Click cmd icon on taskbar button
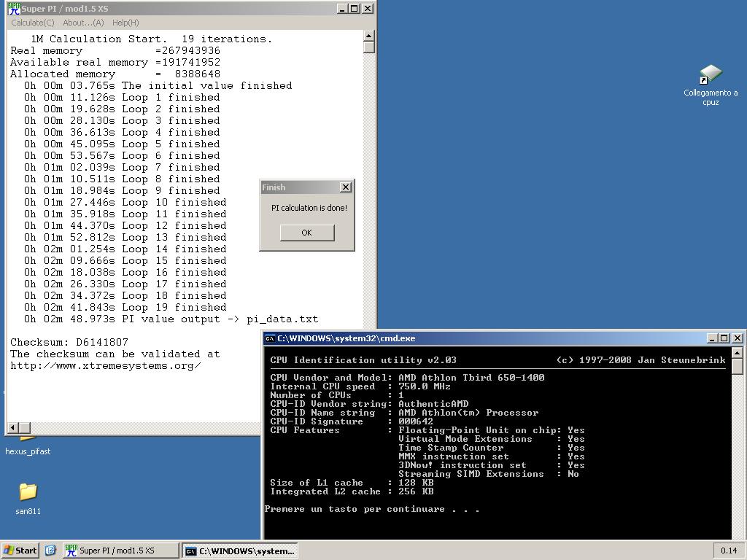 (190, 551)
